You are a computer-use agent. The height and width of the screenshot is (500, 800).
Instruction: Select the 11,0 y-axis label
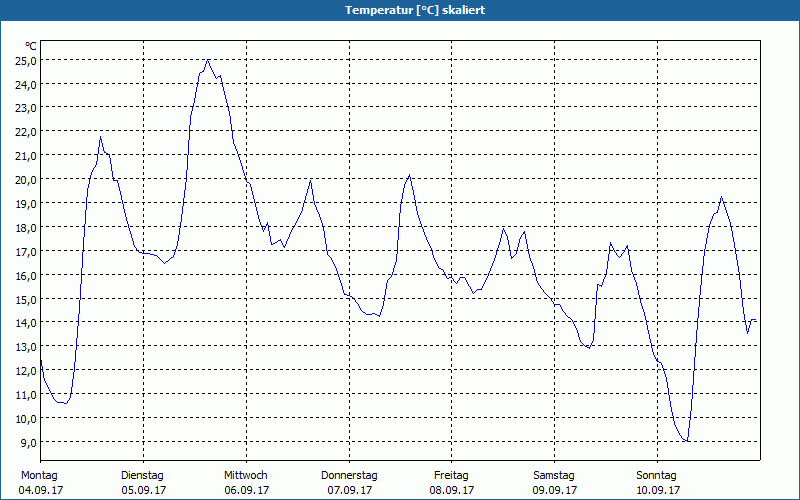pos(26,395)
